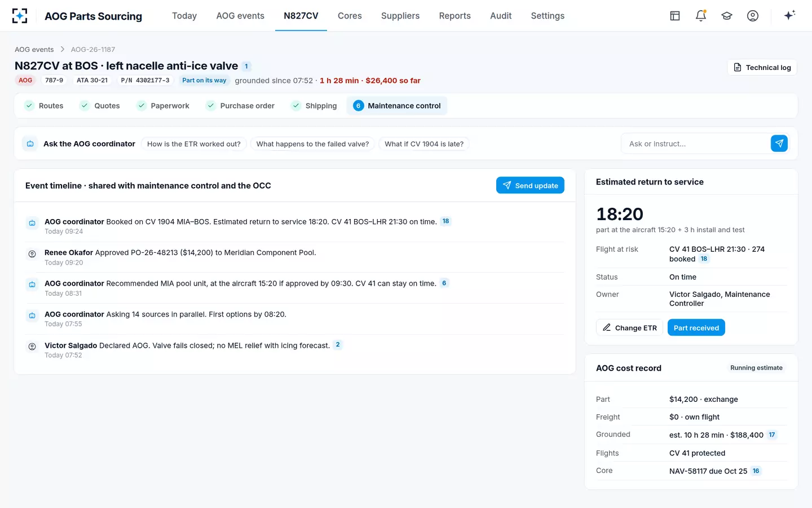Click the AOG Parts Sourcing logo icon
812x508 pixels.
click(20, 16)
